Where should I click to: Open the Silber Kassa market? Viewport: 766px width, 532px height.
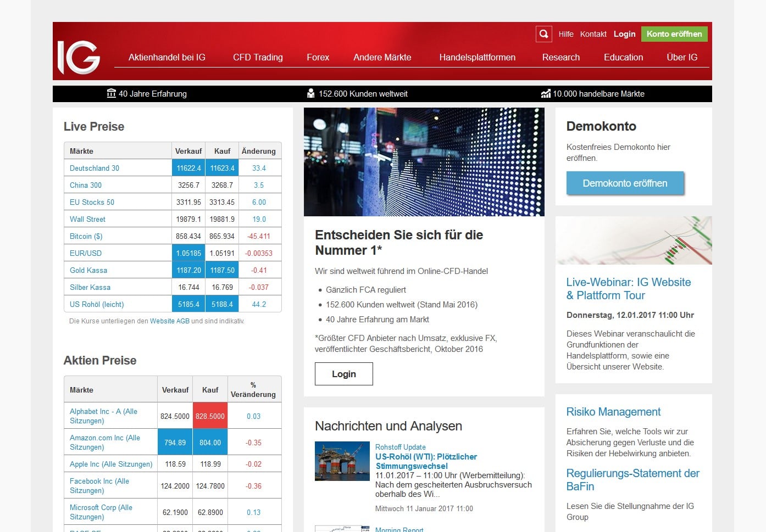pyautogui.click(x=90, y=287)
